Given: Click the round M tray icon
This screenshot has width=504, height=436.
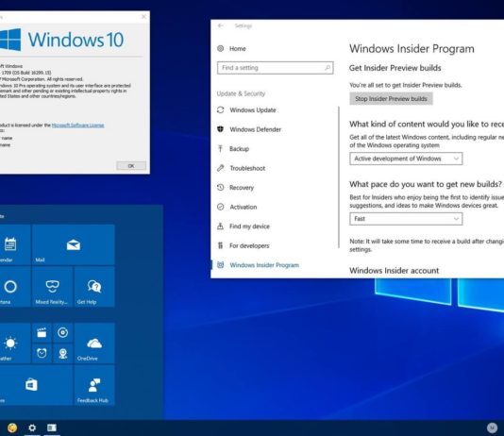Looking at the screenshot, I should [492, 428].
